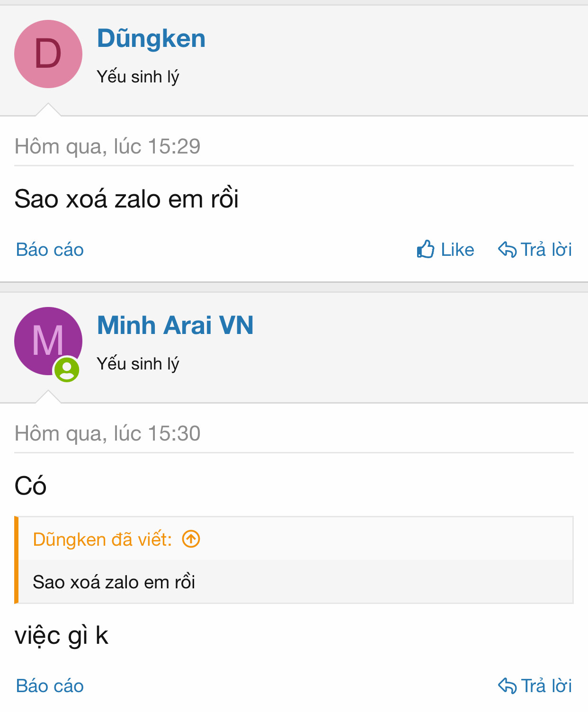
Task: Click timestamp 'Hôm qua, lúc 15:30'
Action: click(x=107, y=433)
